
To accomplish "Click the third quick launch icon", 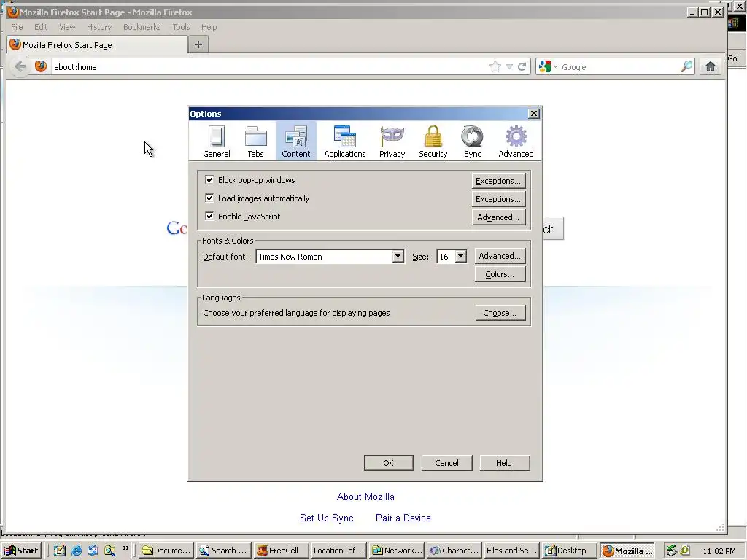I will (x=93, y=551).
